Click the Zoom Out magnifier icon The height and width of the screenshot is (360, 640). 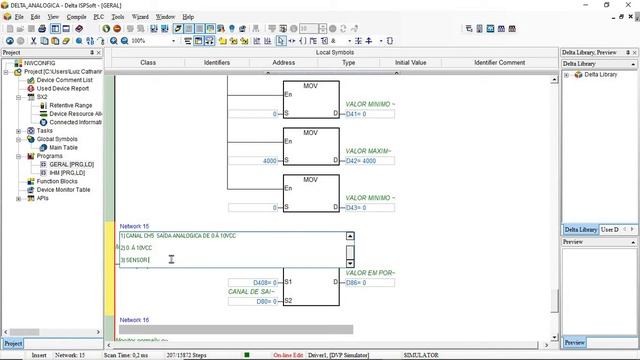click(x=124, y=41)
